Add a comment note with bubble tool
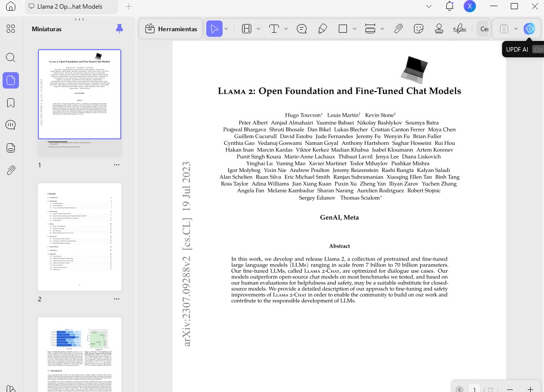 [x=301, y=29]
